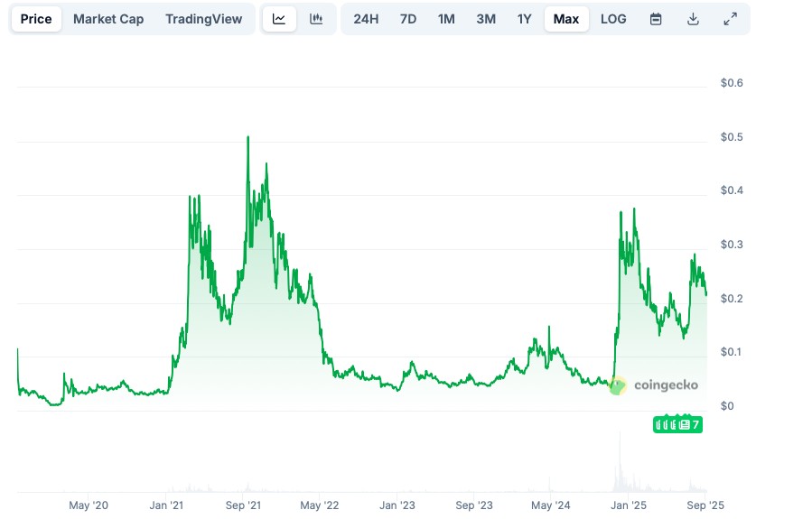This screenshot has width=812, height=519.
Task: Select the Price tab
Action: 36,19
